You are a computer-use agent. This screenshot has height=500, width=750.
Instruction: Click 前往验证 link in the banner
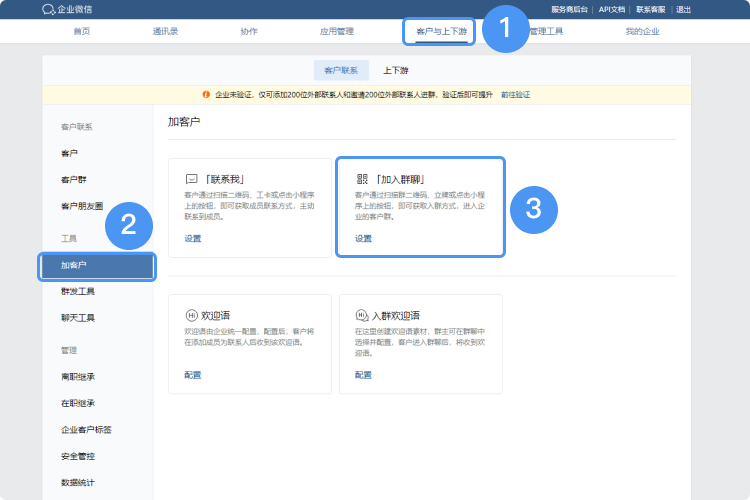[515, 94]
